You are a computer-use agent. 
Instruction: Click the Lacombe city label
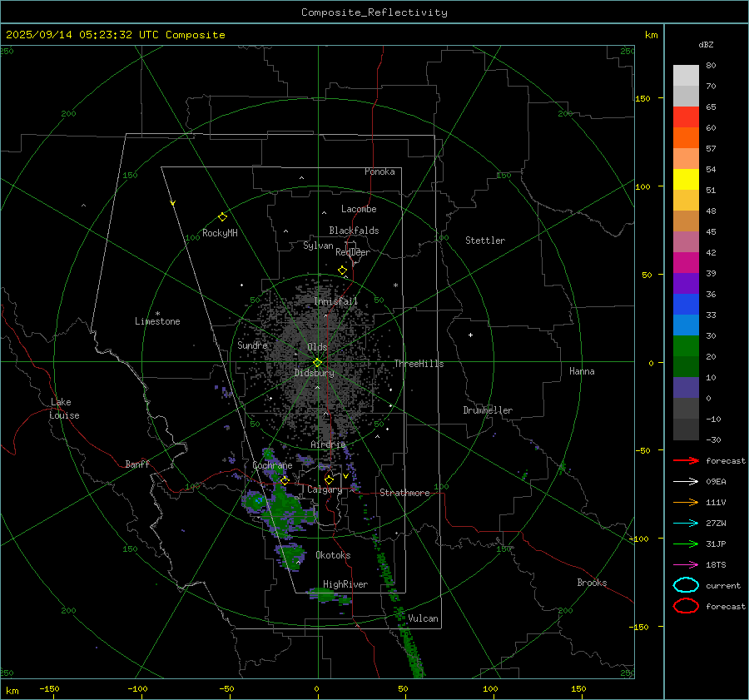tap(359, 209)
